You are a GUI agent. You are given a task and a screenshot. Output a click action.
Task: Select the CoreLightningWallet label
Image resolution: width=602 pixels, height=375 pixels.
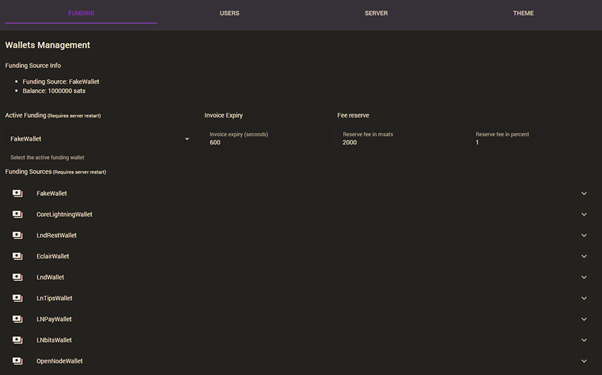click(x=64, y=215)
